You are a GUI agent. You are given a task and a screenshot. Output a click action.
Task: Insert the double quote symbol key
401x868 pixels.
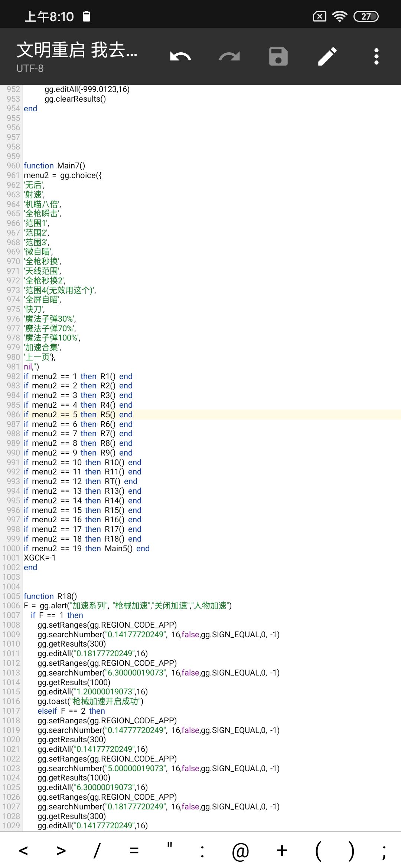(x=169, y=845)
